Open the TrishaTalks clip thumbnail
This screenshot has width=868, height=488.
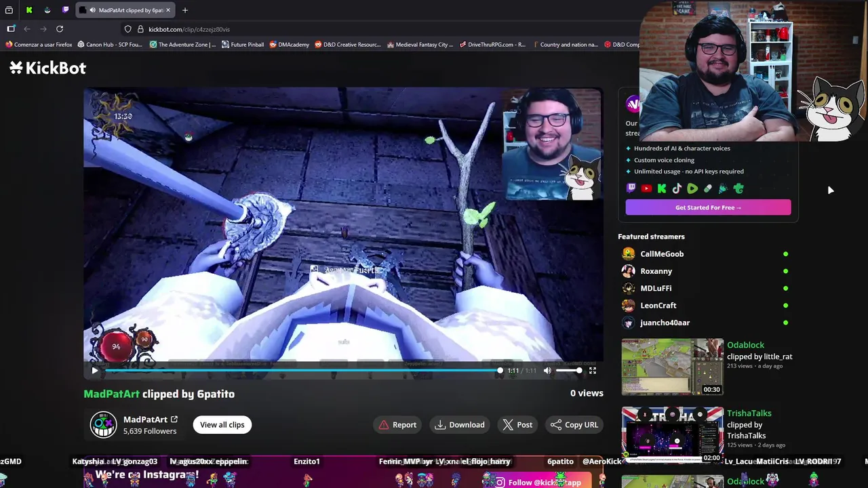(673, 435)
